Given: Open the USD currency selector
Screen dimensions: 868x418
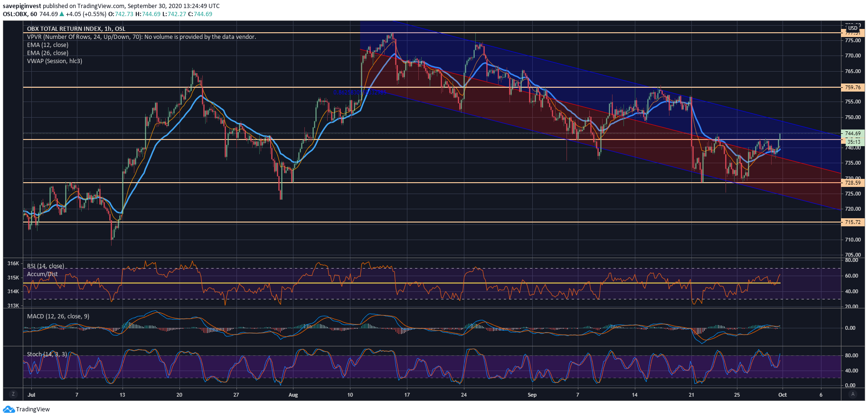Looking at the screenshot, I should pos(853,28).
